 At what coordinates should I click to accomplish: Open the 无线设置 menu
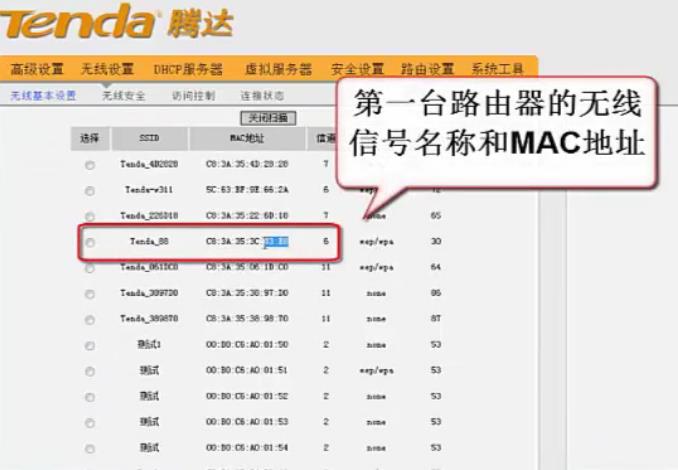107,69
